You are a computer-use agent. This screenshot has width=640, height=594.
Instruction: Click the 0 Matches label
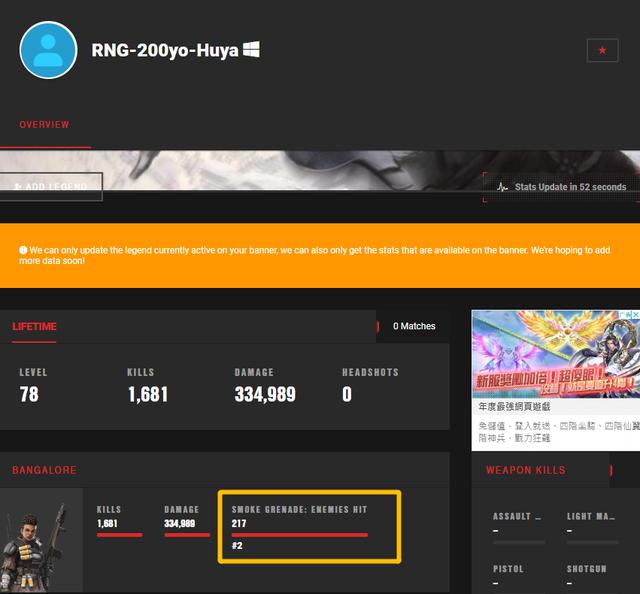tap(414, 326)
